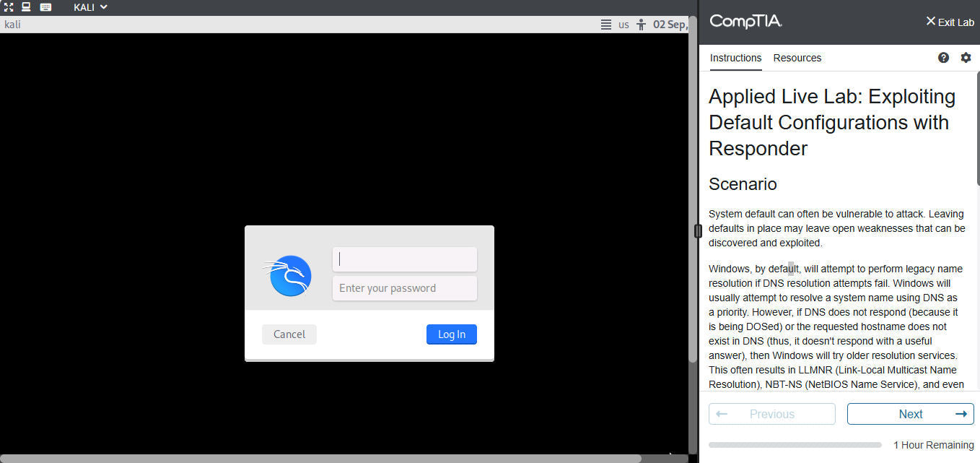Click the help question mark icon
The width and height of the screenshot is (980, 463).
tap(943, 57)
